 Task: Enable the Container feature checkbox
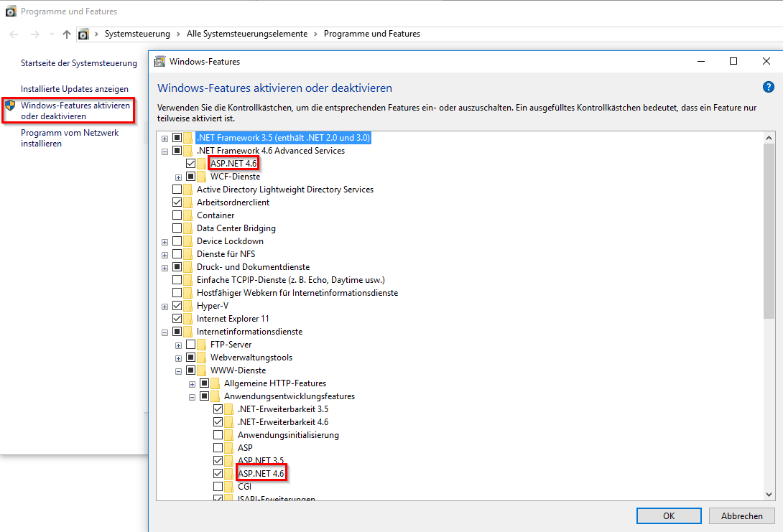pyautogui.click(x=178, y=215)
